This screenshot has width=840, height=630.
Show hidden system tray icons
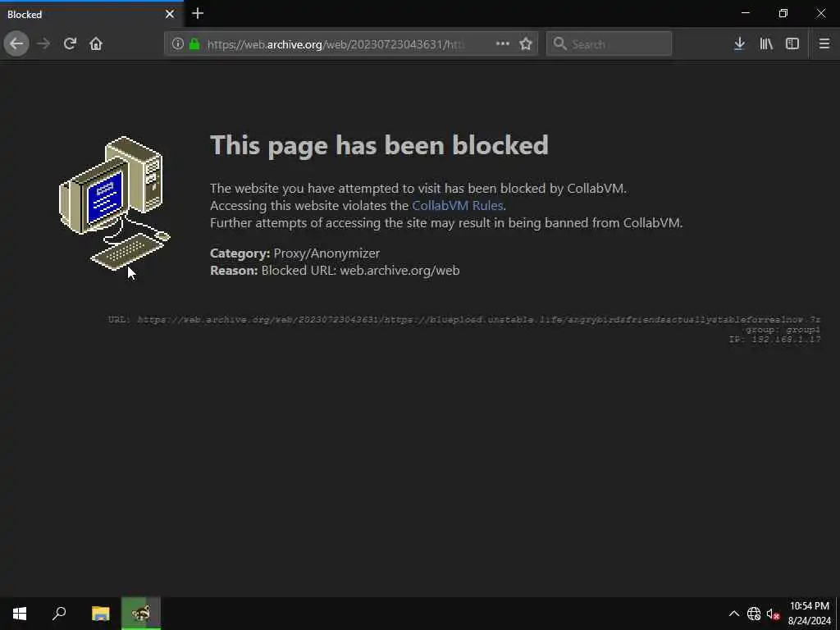734,614
